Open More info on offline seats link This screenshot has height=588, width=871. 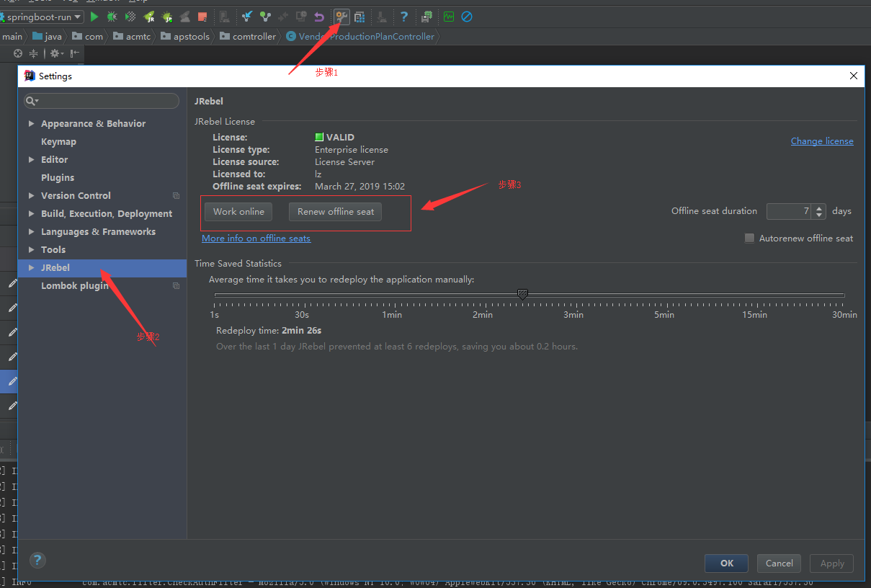[x=256, y=238]
